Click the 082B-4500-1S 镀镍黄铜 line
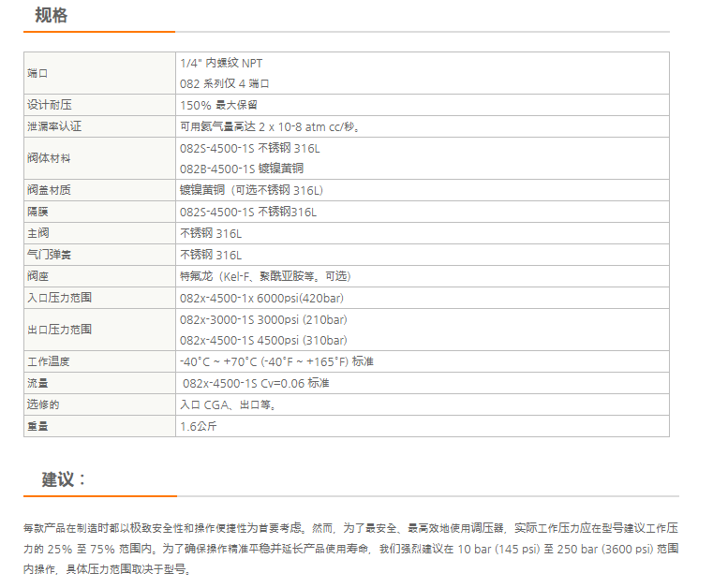 click(242, 169)
